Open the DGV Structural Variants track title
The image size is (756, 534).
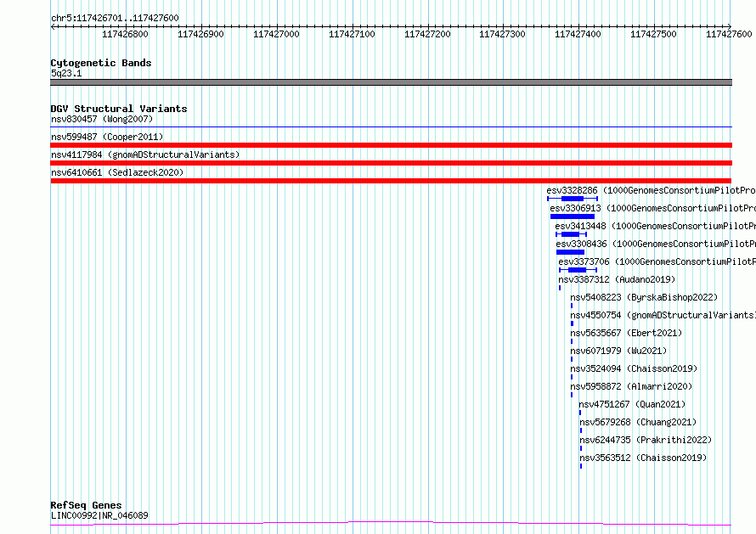pyautogui.click(x=119, y=109)
